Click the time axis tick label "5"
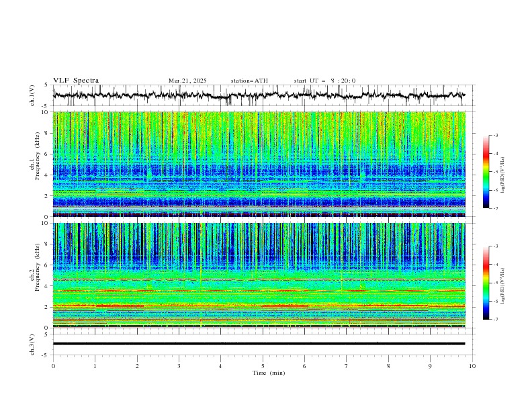The height and width of the screenshot is (411, 532). (x=263, y=366)
